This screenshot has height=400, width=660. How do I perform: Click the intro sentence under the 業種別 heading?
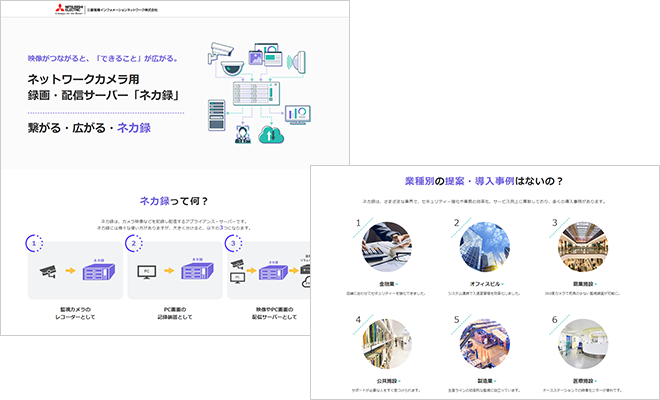(484, 202)
